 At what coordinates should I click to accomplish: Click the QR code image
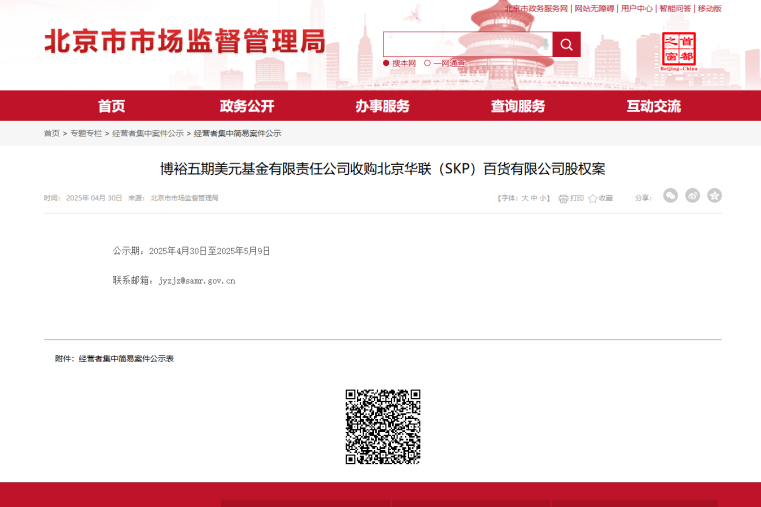pyautogui.click(x=383, y=426)
